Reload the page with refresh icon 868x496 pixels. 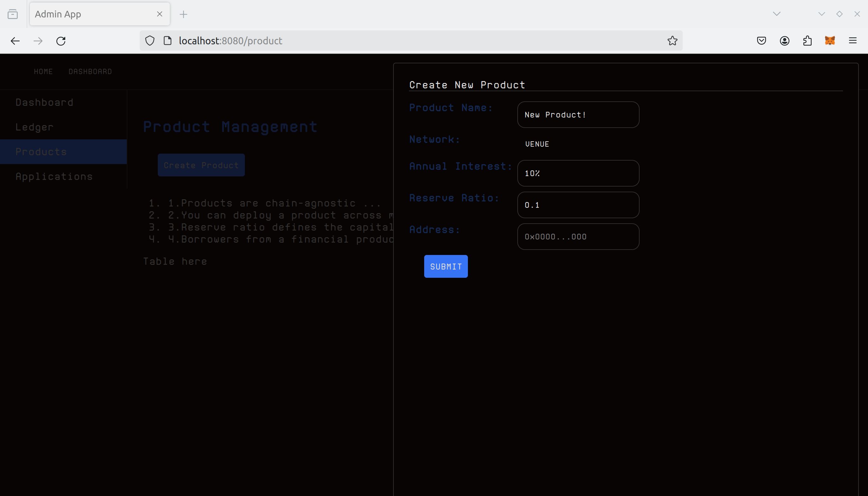[61, 41]
